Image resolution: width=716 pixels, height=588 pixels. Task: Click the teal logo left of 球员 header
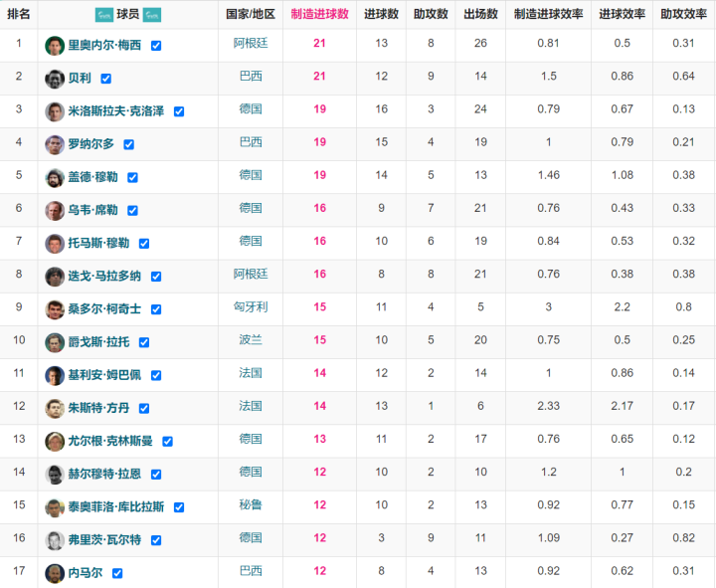click(x=103, y=15)
